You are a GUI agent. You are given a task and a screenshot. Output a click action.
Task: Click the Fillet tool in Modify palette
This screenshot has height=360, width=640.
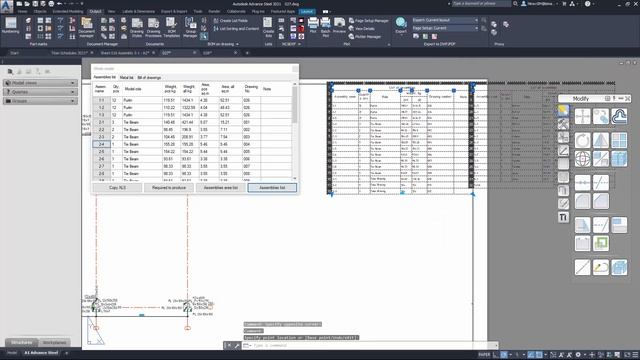582,201
